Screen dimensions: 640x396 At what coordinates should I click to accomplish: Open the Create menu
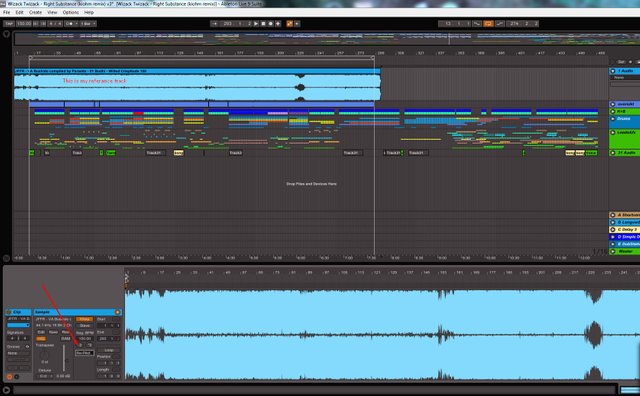coord(35,12)
